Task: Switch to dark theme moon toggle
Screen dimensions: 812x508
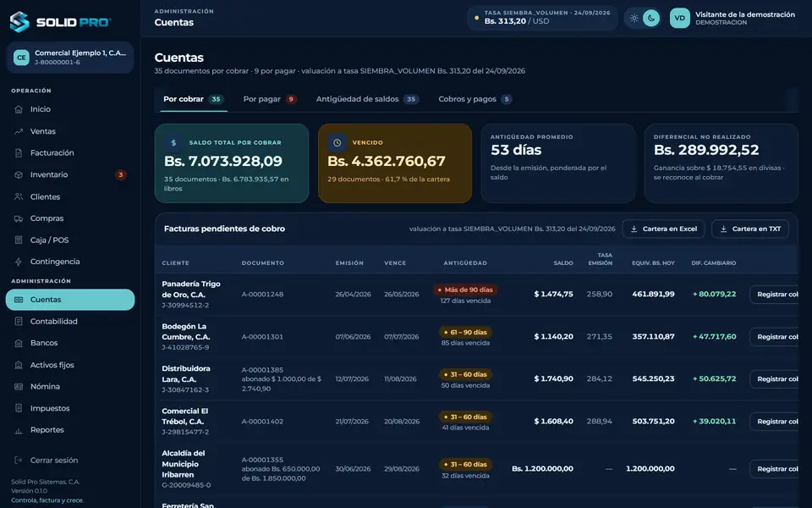Action: click(x=651, y=18)
